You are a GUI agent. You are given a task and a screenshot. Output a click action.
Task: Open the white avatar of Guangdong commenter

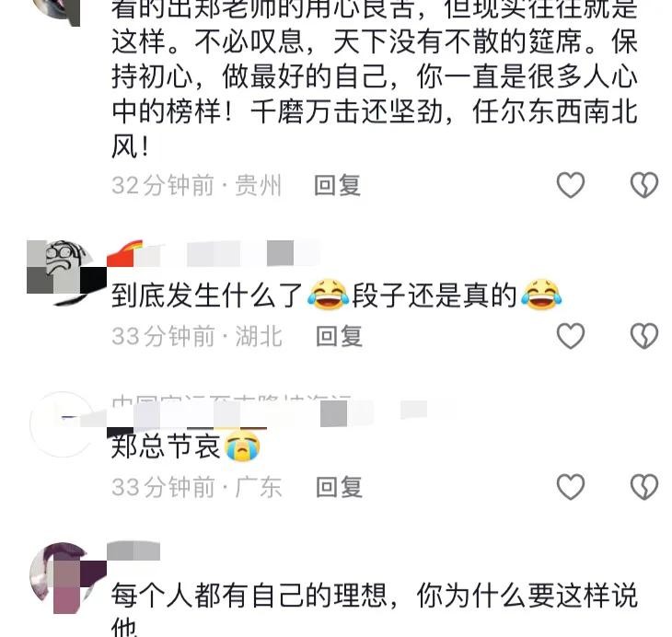[63, 424]
